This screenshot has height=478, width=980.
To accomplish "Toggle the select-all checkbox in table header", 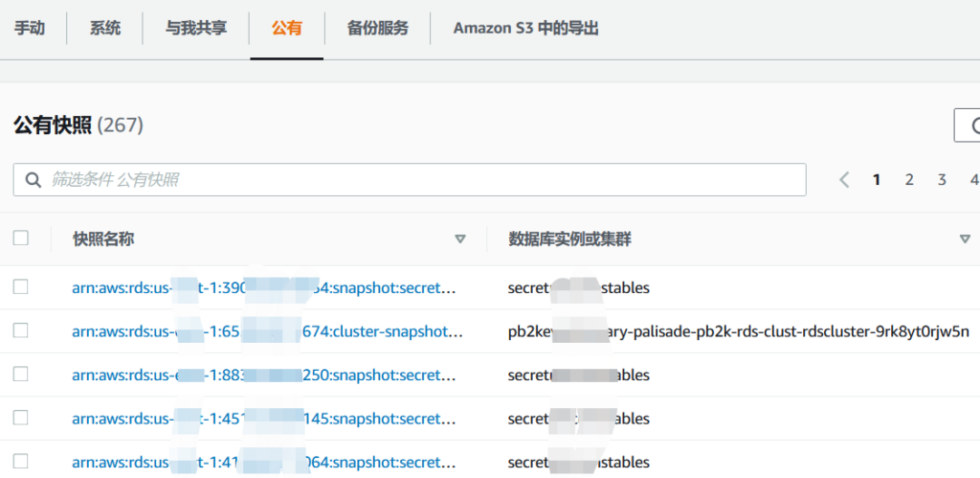I will pyautogui.click(x=21, y=239).
